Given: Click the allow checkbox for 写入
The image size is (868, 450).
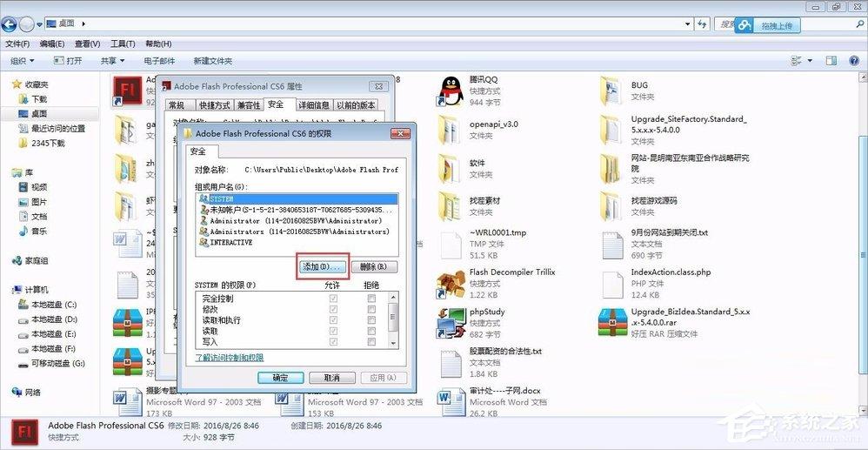Looking at the screenshot, I should pyautogui.click(x=333, y=342).
